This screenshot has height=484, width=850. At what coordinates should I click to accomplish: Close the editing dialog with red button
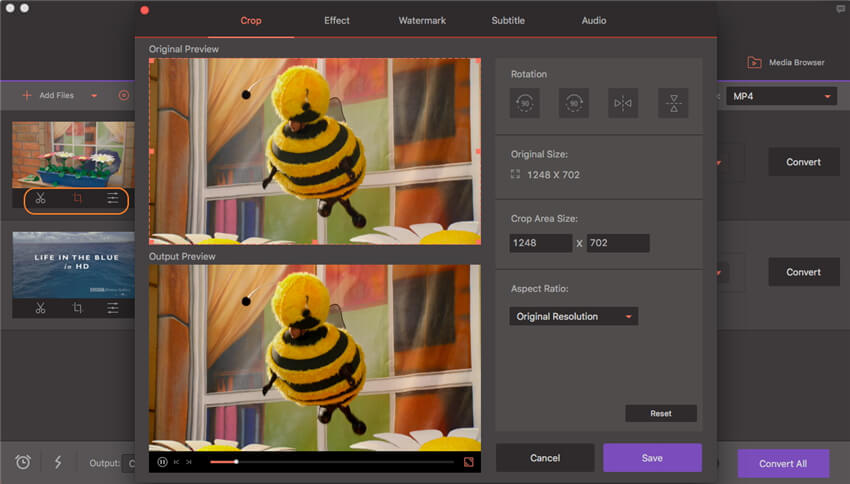coord(145,10)
